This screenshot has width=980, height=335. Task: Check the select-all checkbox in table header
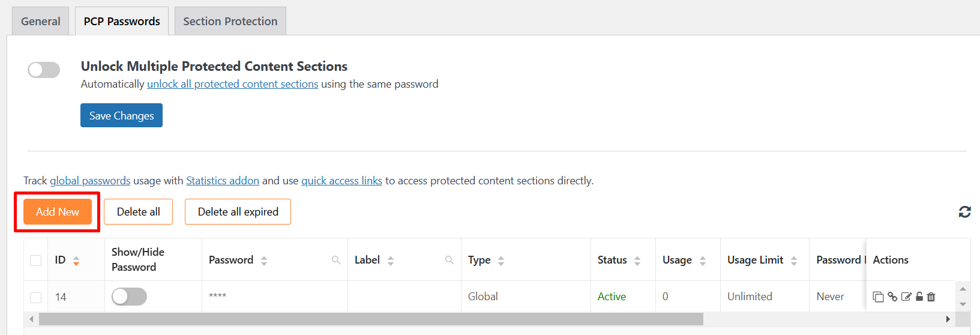(36, 261)
